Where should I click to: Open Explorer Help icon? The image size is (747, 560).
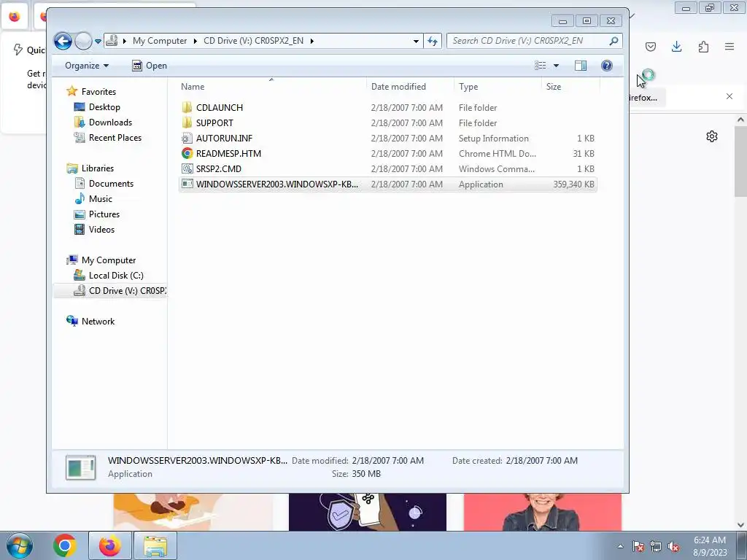tap(606, 66)
